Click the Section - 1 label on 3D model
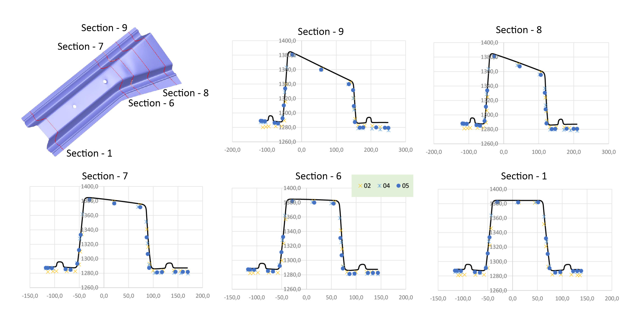Viewport: 644px width, 320px height. 89,153
